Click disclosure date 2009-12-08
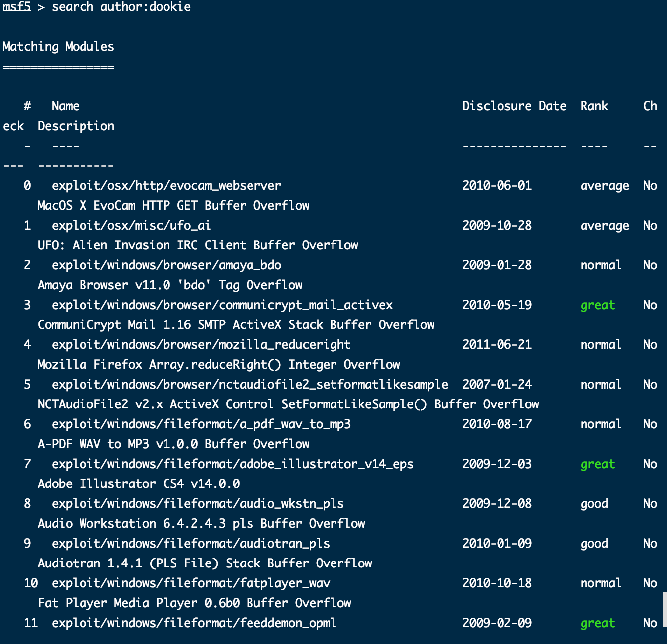This screenshot has width=667, height=644. 497,504
